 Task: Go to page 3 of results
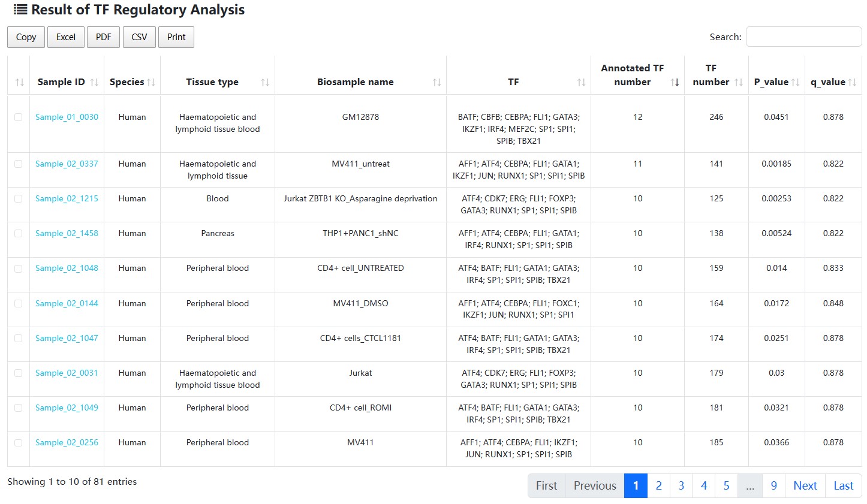pos(681,486)
